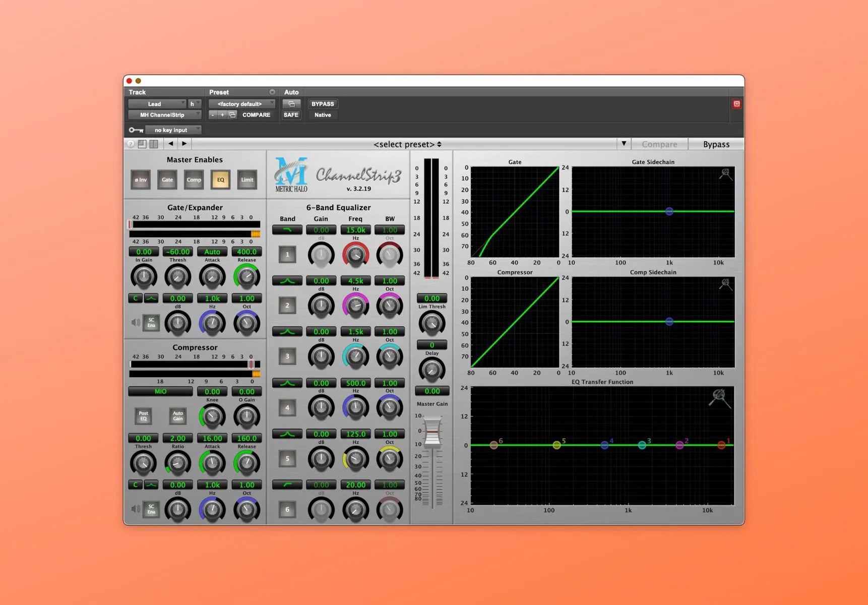Image resolution: width=868 pixels, height=605 pixels.
Task: Click the greyed Compare button in toolbar
Action: (x=659, y=144)
